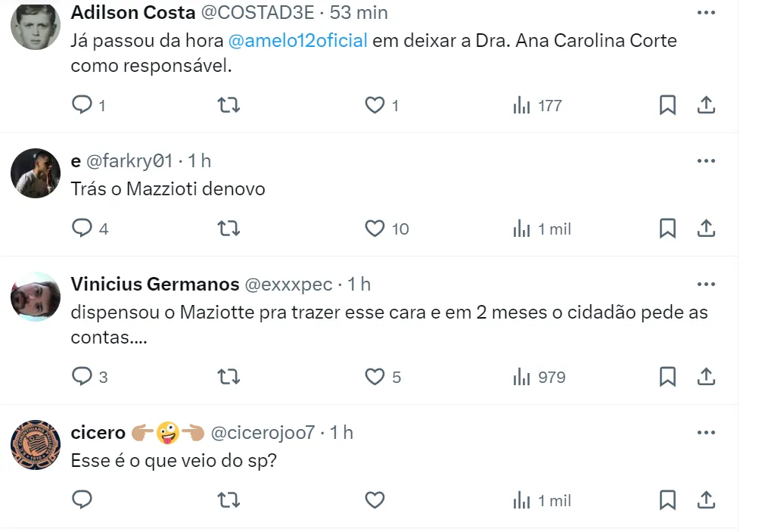Like the 'Trás o Mazzioti denovo' tweet

[375, 228]
